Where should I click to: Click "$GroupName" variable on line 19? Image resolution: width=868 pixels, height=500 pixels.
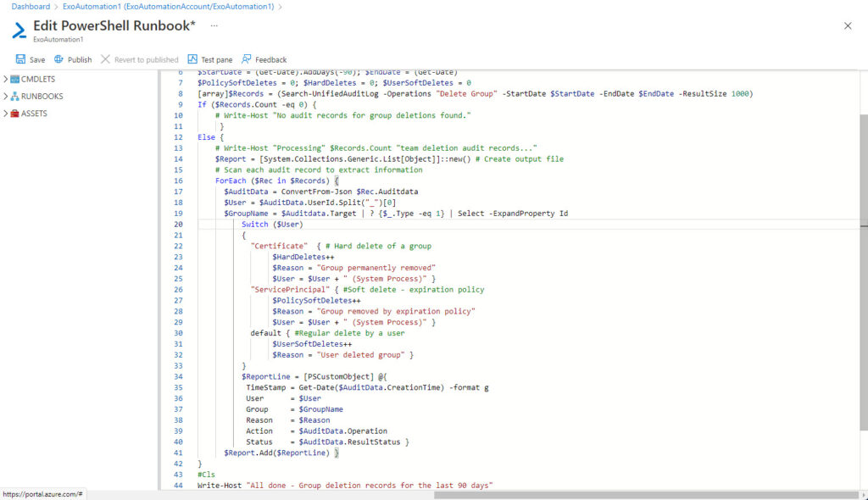tap(246, 214)
